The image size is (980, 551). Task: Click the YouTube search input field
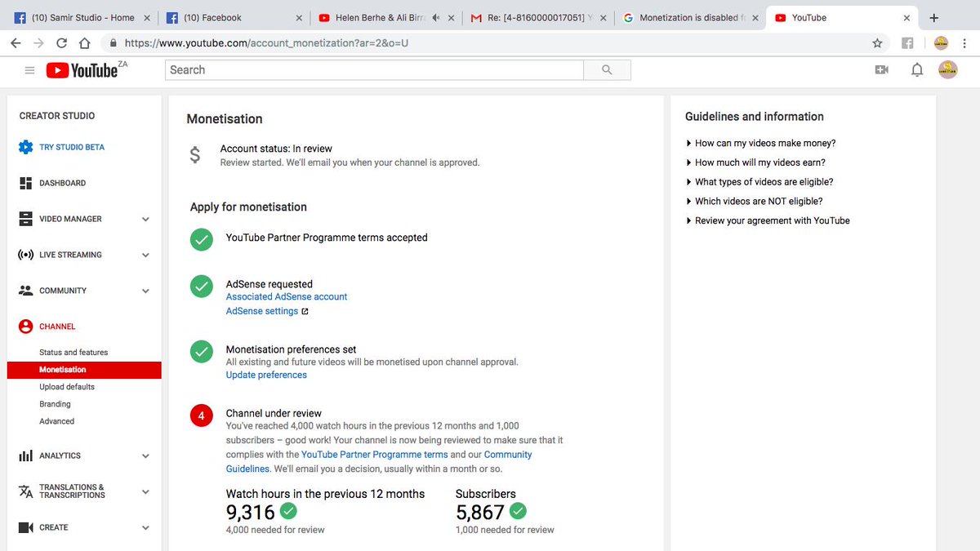point(375,70)
